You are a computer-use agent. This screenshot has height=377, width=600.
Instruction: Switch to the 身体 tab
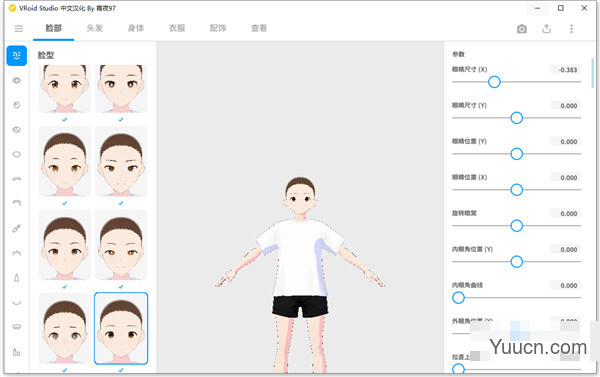click(135, 28)
